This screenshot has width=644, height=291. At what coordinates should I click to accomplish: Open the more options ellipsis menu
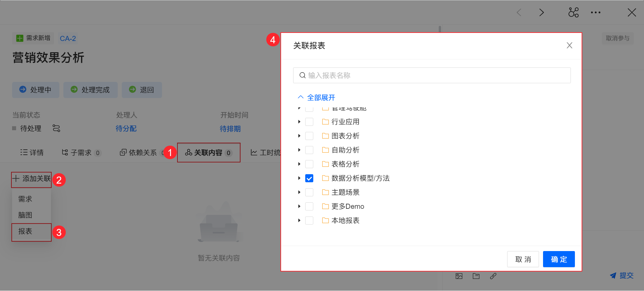click(596, 13)
